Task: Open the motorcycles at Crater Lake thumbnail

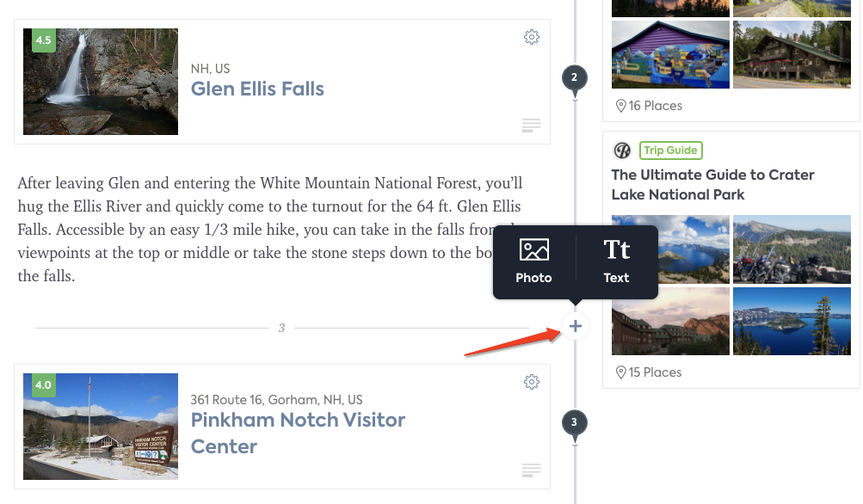Action: 792,249
